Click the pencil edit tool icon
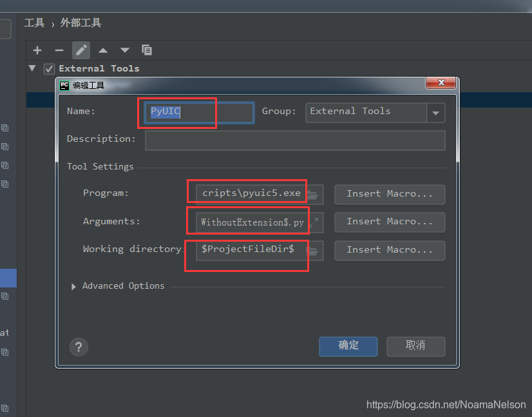The width and height of the screenshot is (532, 417). pos(81,50)
